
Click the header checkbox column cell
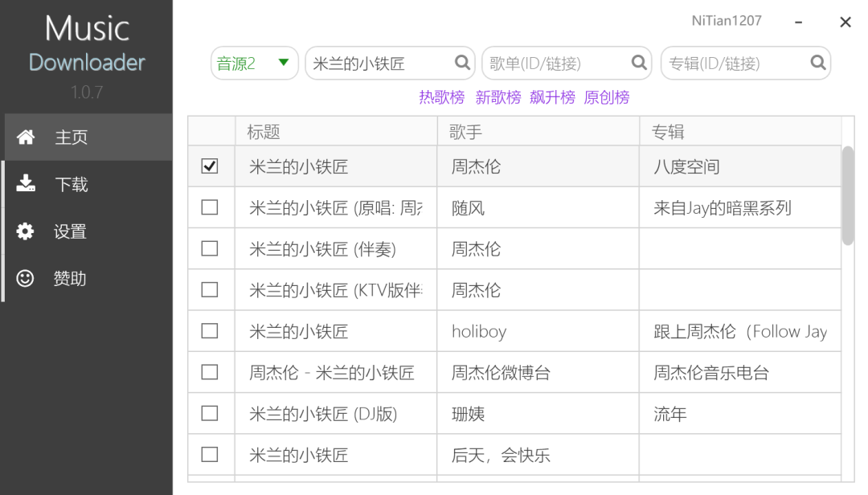coord(211,131)
